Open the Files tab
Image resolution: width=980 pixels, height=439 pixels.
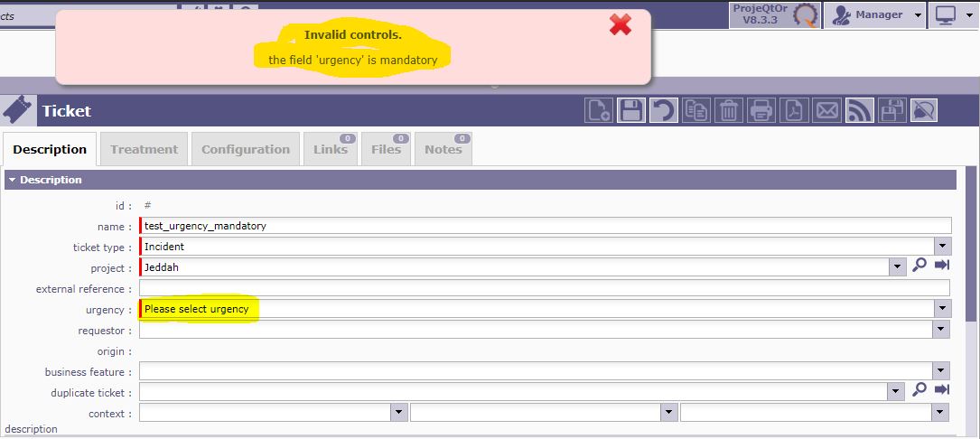pos(387,149)
